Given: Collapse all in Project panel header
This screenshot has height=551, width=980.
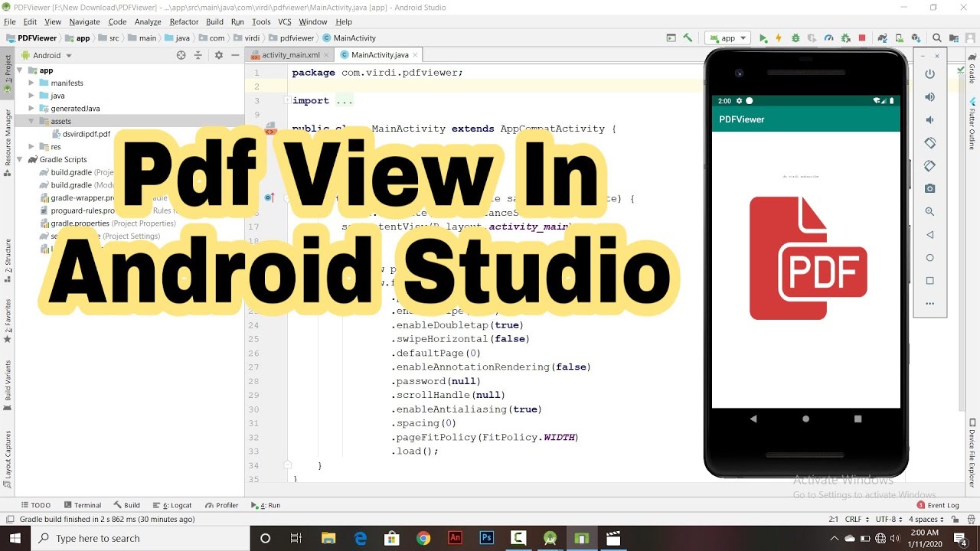Looking at the screenshot, I should pyautogui.click(x=198, y=55).
